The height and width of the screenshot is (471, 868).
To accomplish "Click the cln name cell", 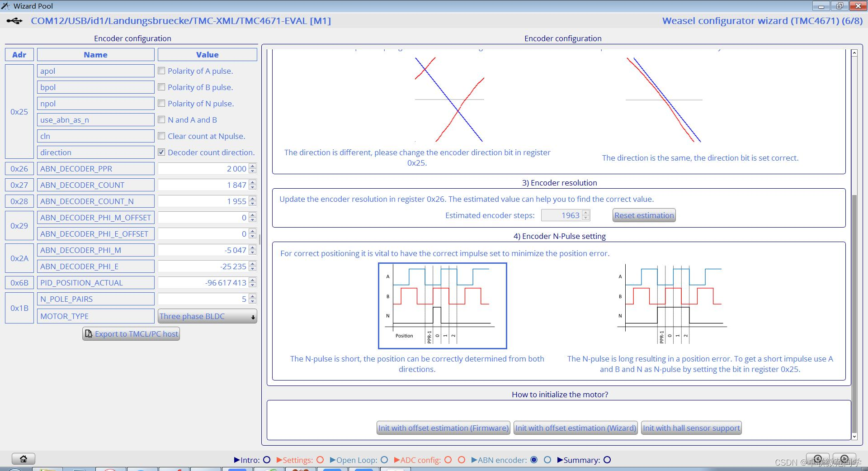I will pyautogui.click(x=95, y=136).
